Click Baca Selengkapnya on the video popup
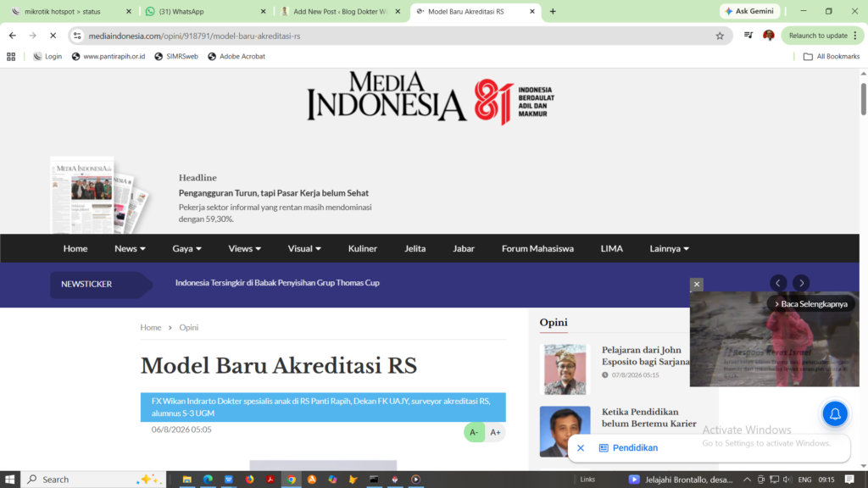The height and width of the screenshot is (488, 868). coord(811,304)
